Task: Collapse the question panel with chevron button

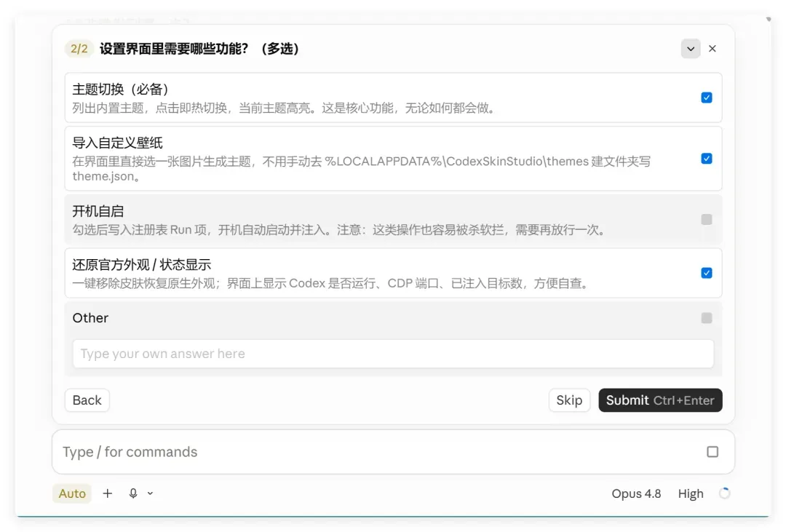Action: pos(690,49)
